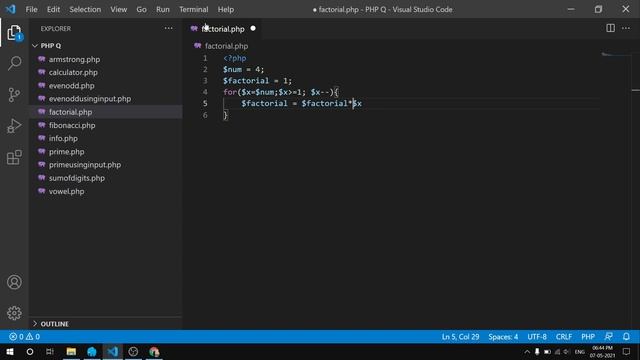This screenshot has height=360, width=640.
Task: Open the Source Control view
Action: click(14, 95)
